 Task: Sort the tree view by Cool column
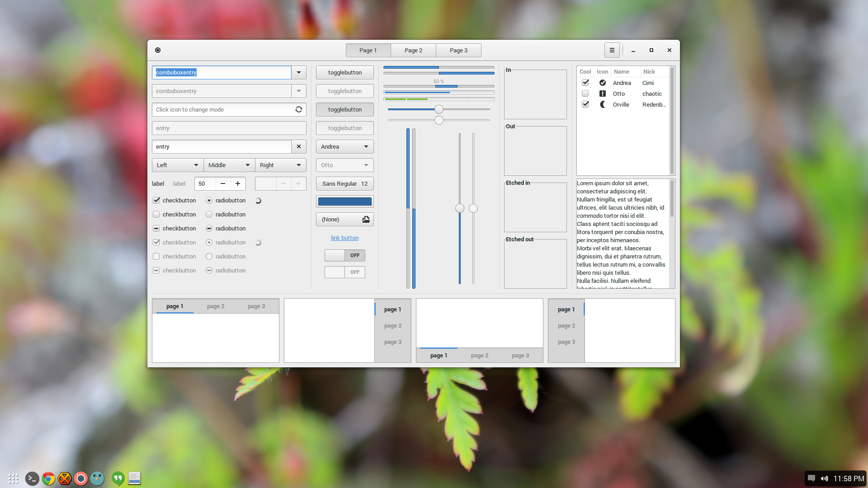585,71
